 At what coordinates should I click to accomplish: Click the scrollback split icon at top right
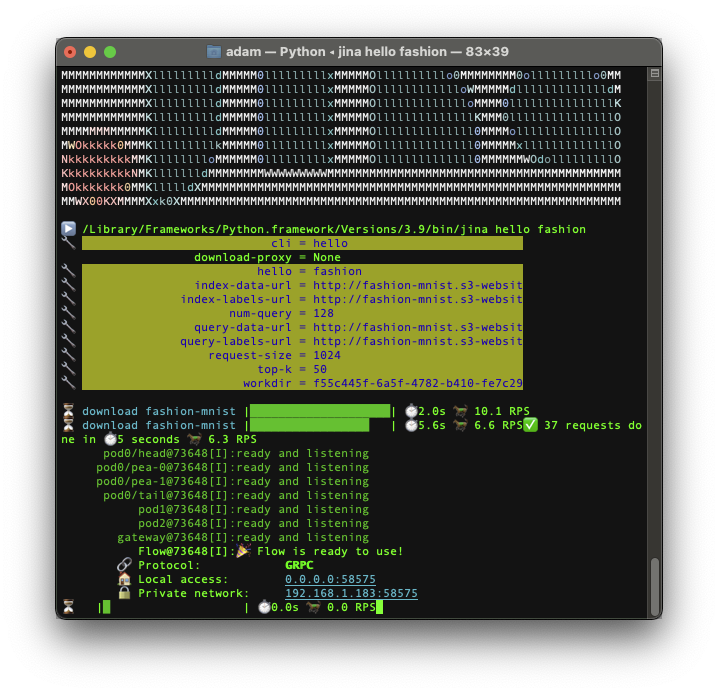655,73
